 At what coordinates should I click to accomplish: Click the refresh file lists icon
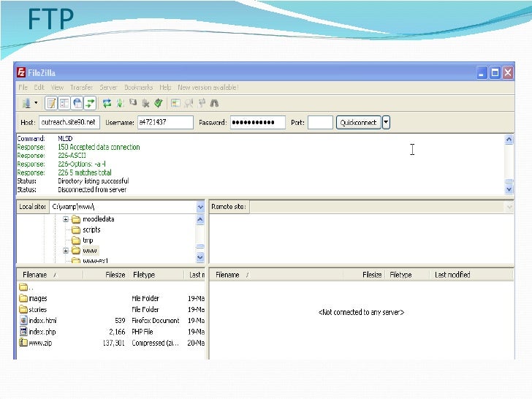coord(107,103)
